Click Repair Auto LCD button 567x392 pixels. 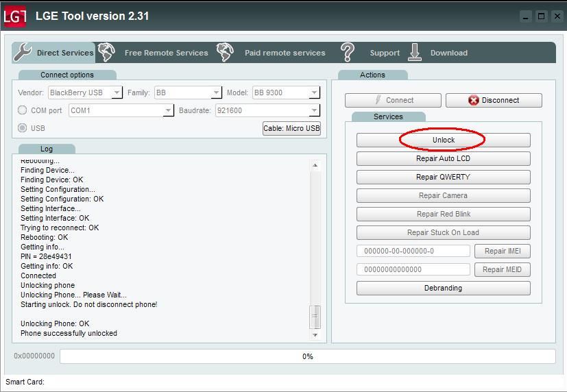point(444,158)
